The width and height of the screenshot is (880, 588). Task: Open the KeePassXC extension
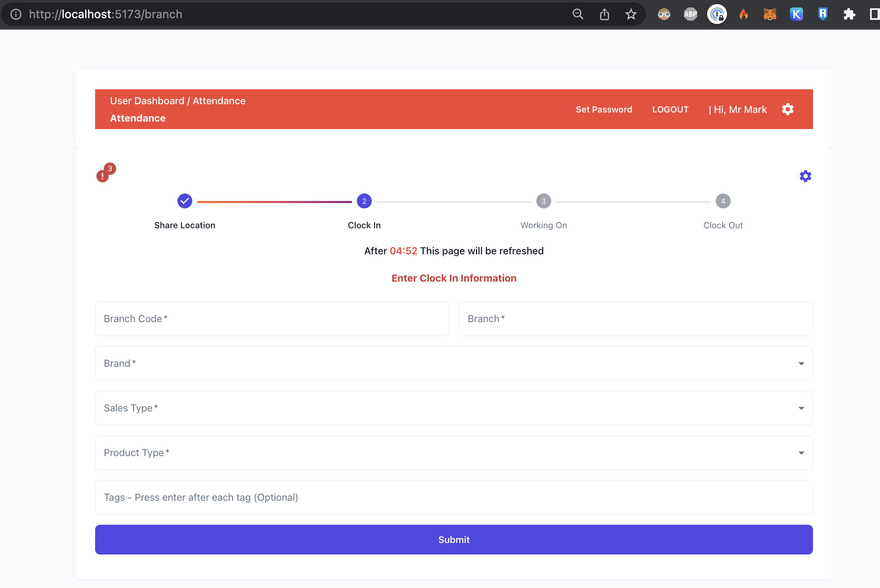[796, 14]
